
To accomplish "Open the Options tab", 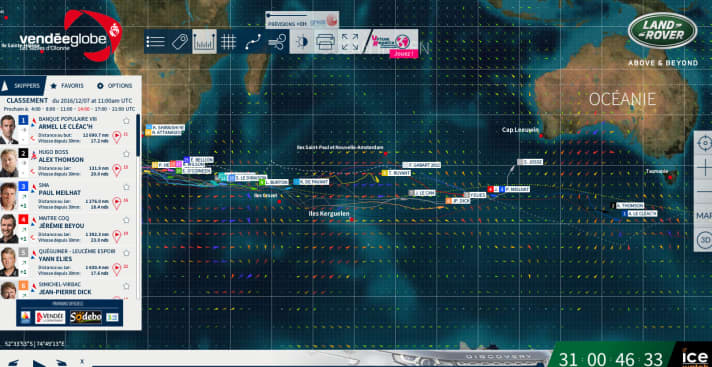I will (115, 85).
